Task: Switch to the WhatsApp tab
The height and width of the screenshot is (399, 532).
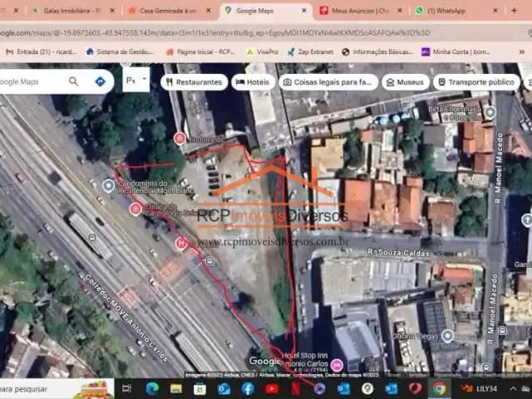Action: pos(456,11)
